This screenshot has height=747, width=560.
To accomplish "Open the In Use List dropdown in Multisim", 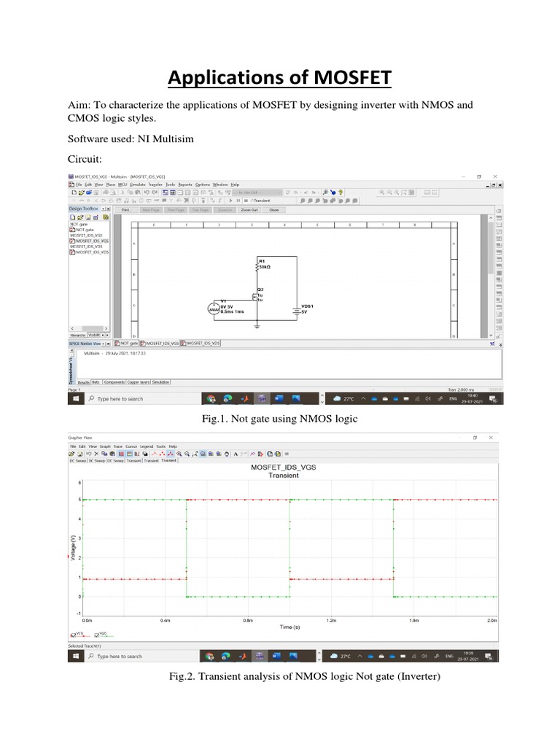I will click(257, 193).
